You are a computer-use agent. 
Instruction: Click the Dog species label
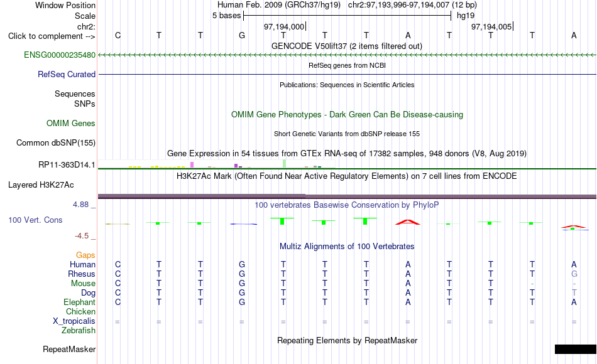[88, 293]
